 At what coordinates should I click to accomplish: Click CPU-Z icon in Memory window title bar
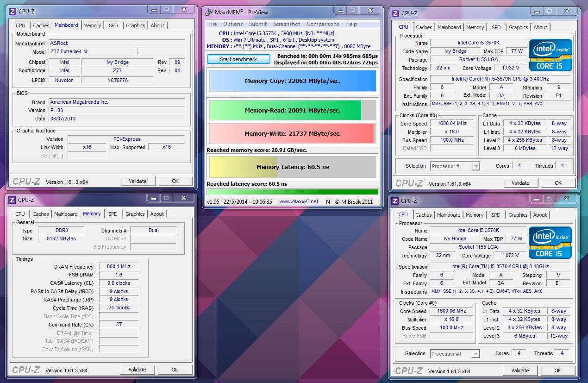[12, 200]
